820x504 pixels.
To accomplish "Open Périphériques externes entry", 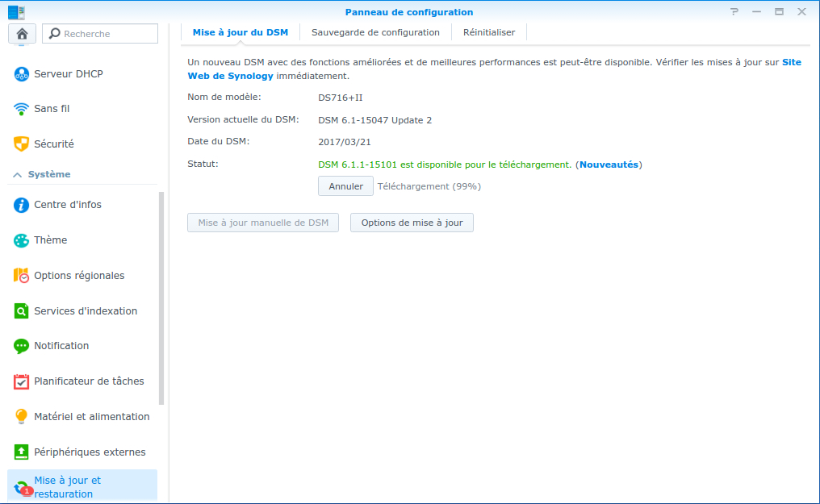I will tap(82, 452).
